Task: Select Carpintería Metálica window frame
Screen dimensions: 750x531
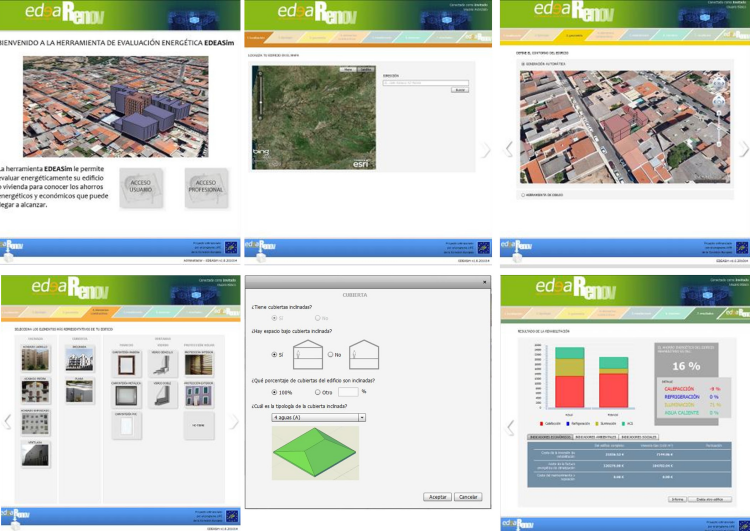Action: click(x=126, y=396)
